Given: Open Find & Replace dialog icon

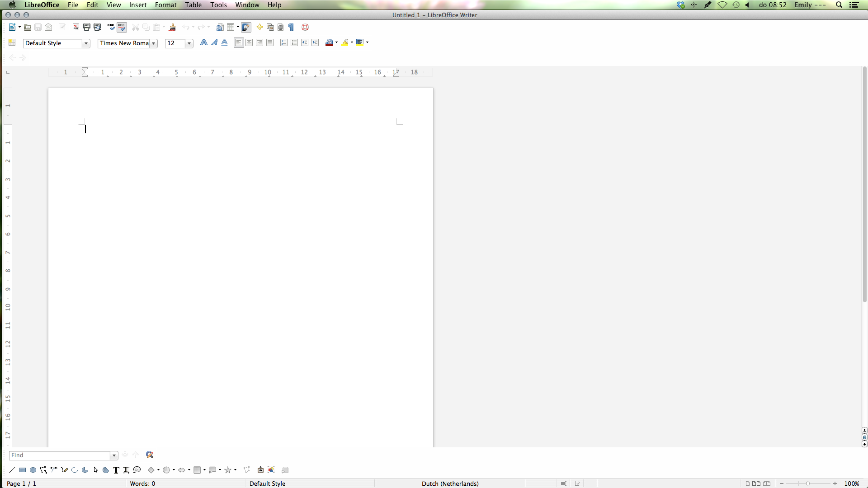Looking at the screenshot, I should click(150, 455).
